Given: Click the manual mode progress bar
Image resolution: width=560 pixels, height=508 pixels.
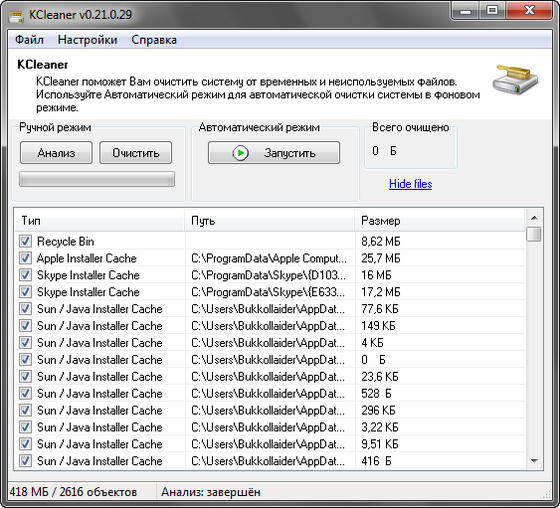Looking at the screenshot, I should (x=97, y=179).
